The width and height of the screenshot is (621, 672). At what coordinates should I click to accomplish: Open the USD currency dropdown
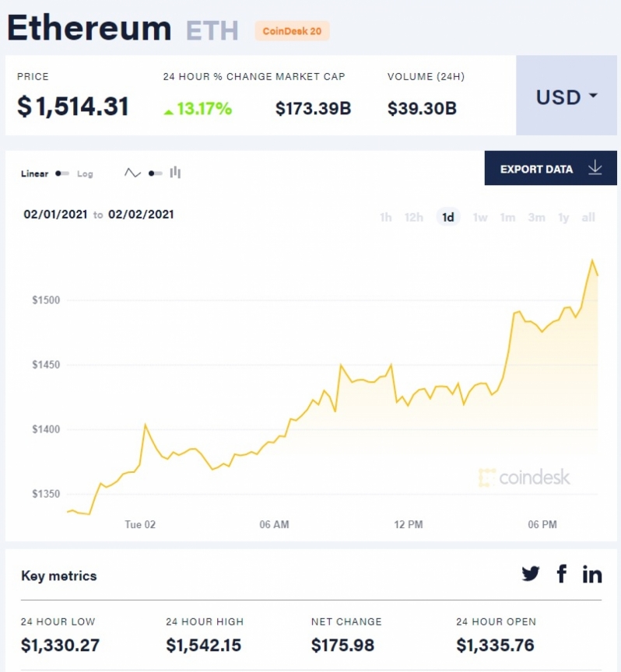[567, 96]
